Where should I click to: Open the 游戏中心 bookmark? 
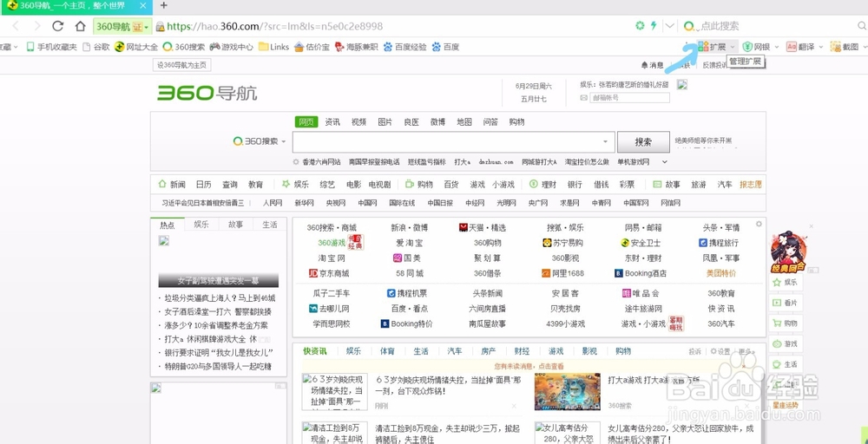[x=232, y=47]
